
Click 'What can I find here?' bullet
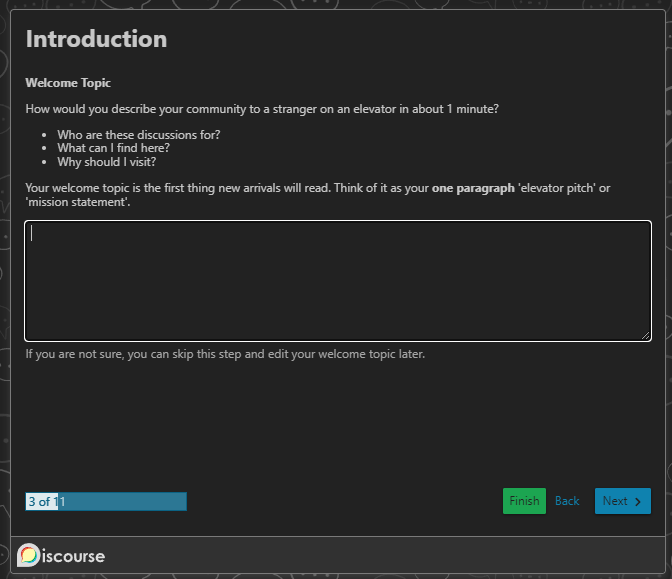[114, 148]
